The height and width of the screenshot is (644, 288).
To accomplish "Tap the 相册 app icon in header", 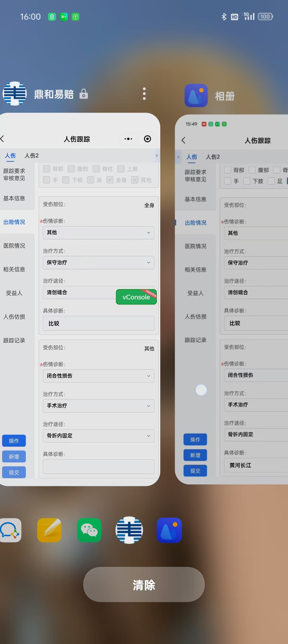I will pyautogui.click(x=196, y=96).
